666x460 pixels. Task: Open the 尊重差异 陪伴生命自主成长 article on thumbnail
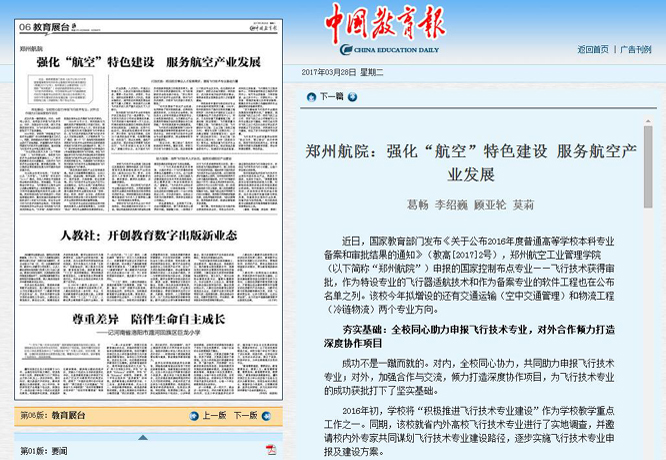(x=149, y=319)
